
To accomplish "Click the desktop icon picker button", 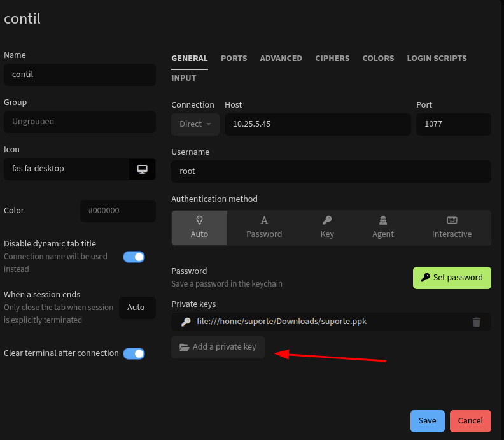I will (143, 169).
